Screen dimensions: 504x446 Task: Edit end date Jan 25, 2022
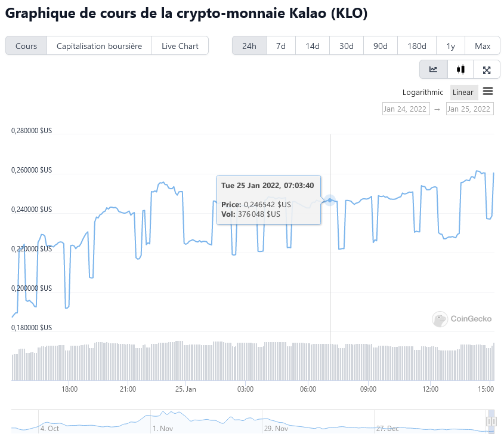(469, 109)
